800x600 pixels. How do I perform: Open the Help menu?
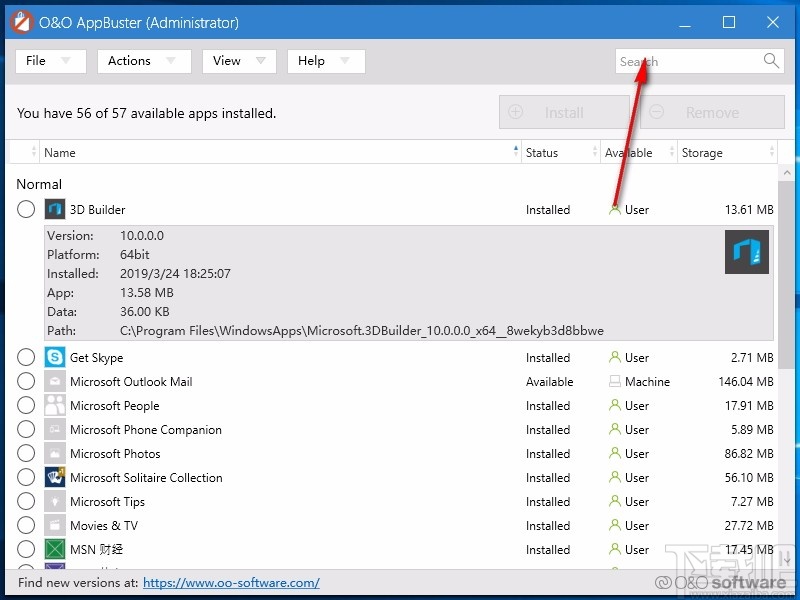[x=325, y=61]
